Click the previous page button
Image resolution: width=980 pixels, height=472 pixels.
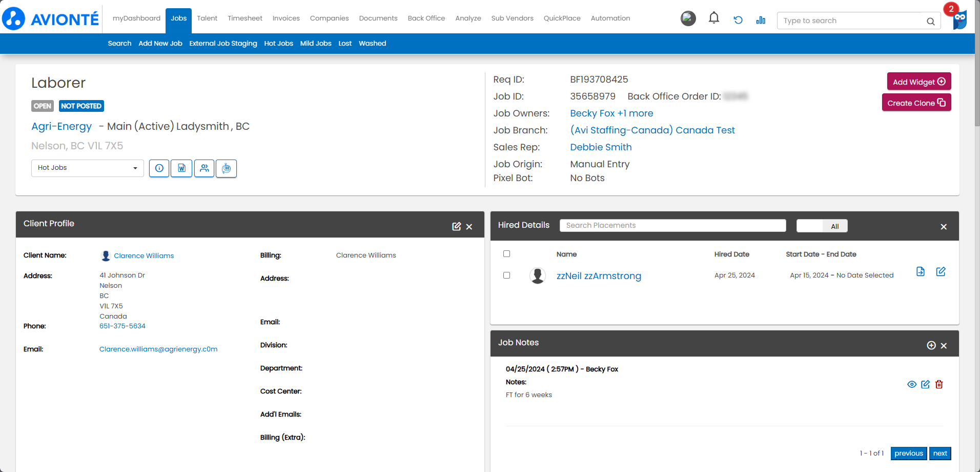click(x=909, y=454)
